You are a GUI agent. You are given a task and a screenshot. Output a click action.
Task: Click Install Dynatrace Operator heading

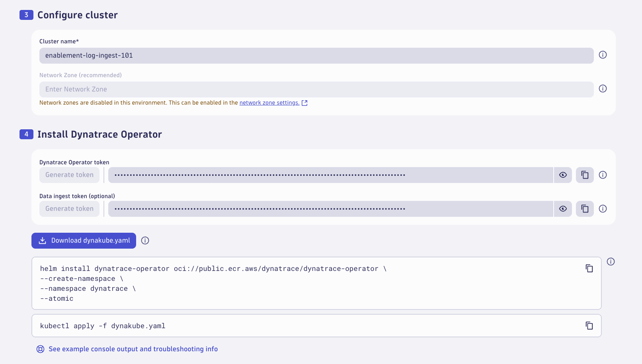point(100,134)
